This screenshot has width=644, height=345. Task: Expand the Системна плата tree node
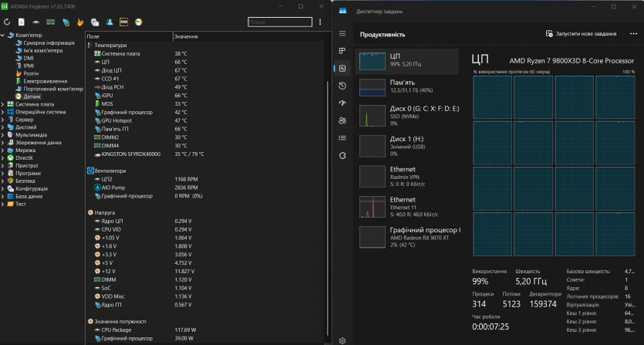pos(3,104)
